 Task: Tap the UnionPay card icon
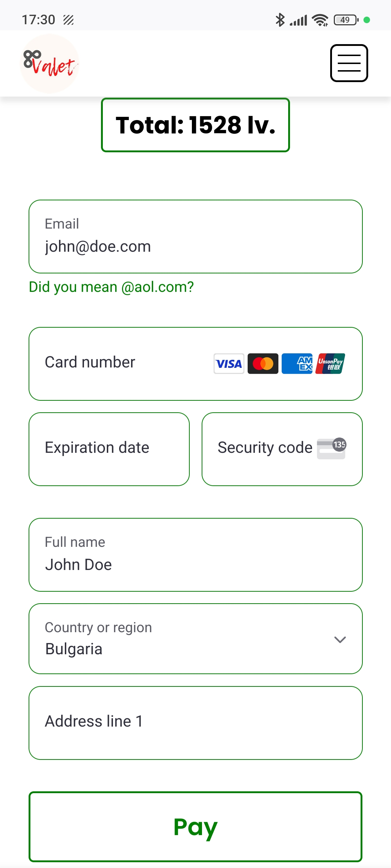pyautogui.click(x=330, y=363)
